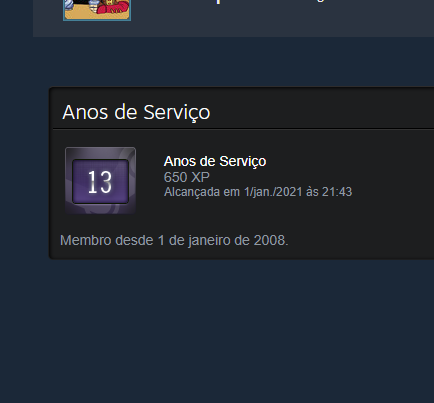The height and width of the screenshot is (403, 434).
Task: Click the 'Alcançada em 1/jan./2021 às 21:43' line
Action: pos(258,192)
